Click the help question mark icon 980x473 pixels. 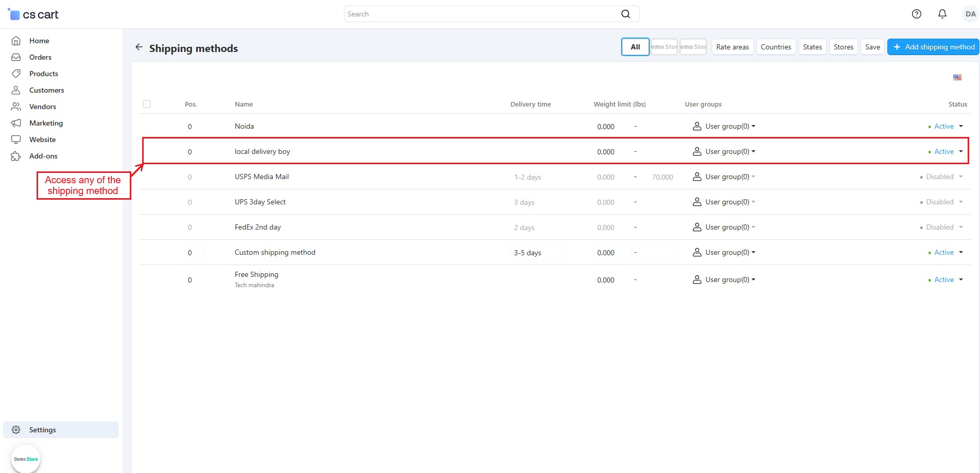[916, 14]
